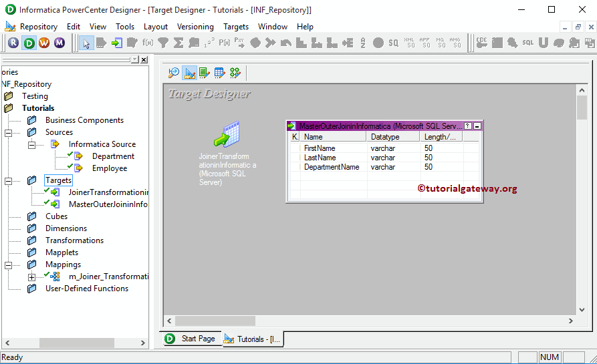The image size is (597, 364).
Task: Select the DepartmentName column row
Action: (384, 167)
